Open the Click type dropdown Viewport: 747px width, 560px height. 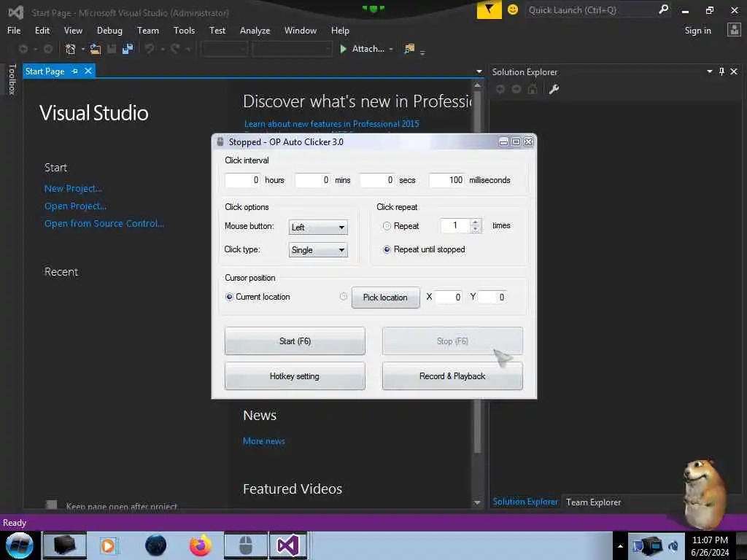[x=318, y=250]
